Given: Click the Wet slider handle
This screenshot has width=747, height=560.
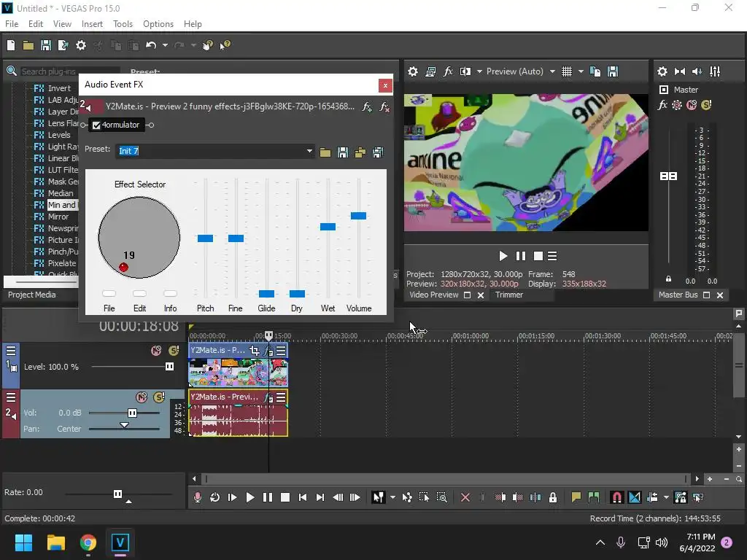Looking at the screenshot, I should click(x=328, y=227).
